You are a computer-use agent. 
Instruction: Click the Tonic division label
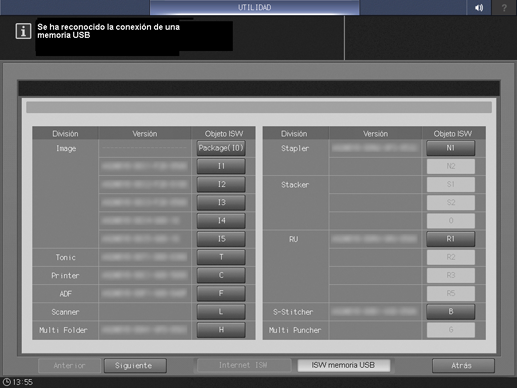(65, 257)
